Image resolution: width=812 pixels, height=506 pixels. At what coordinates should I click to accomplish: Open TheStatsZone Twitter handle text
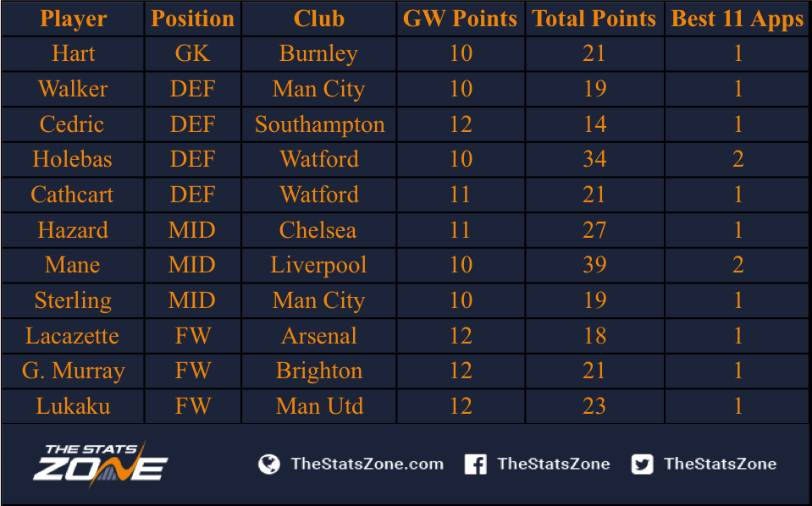click(x=721, y=464)
